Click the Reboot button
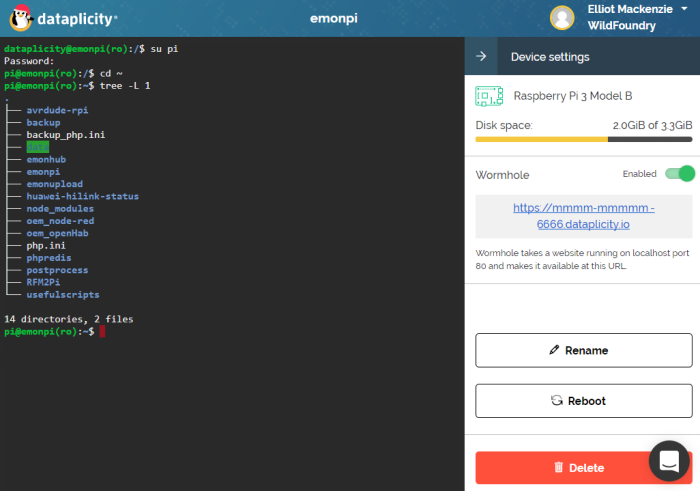Viewport: 700px width, 491px height. [x=583, y=401]
